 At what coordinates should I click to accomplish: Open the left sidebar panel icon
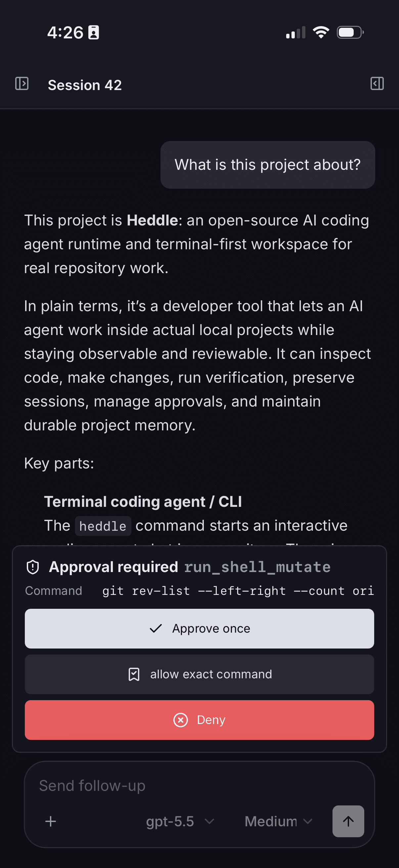click(22, 83)
